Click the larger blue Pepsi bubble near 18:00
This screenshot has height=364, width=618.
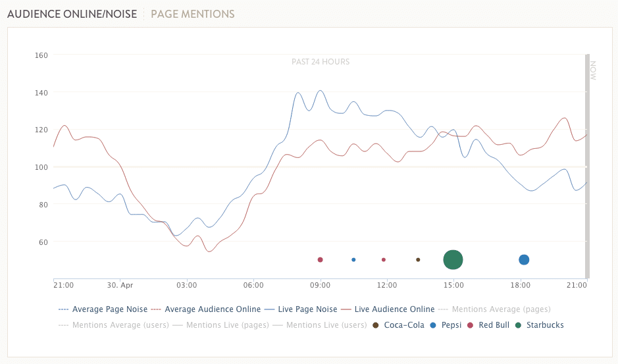524,260
